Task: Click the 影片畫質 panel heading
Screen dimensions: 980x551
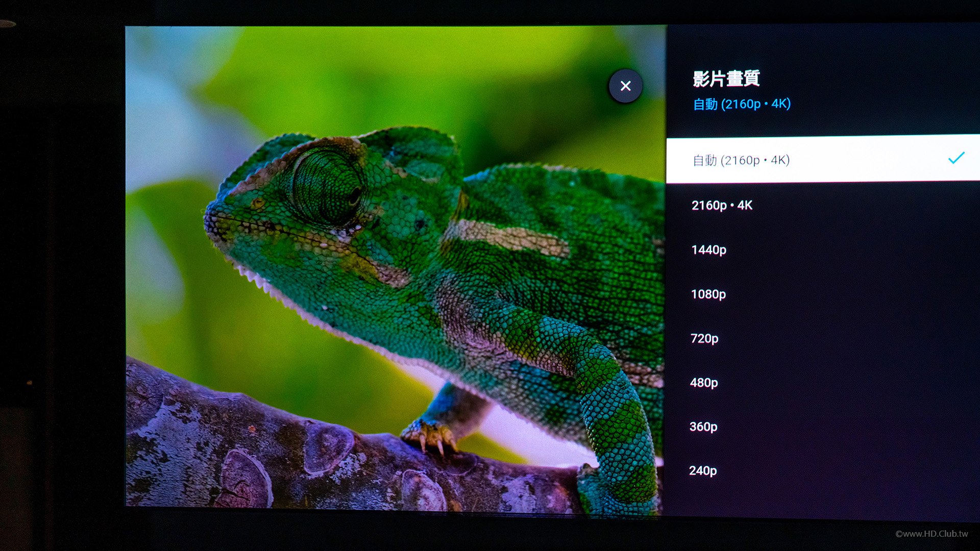Action: click(x=726, y=79)
